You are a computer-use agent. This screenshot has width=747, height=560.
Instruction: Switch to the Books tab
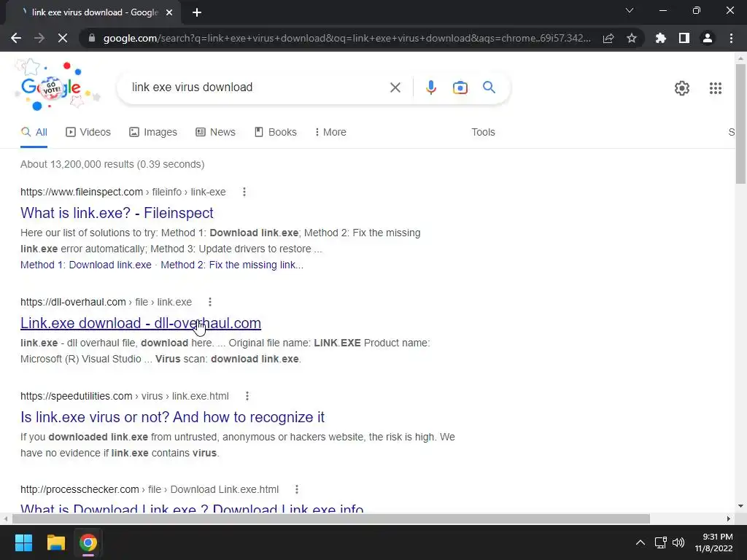[x=275, y=132]
